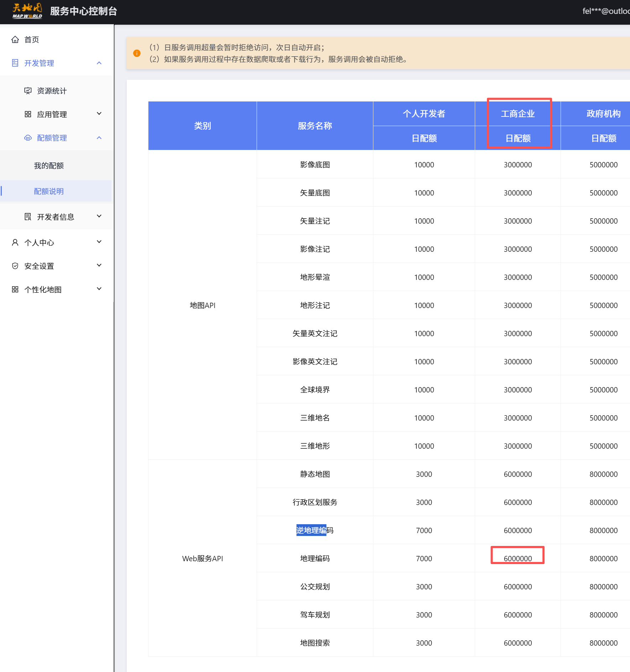The image size is (630, 672).
Task: Click the 工商企业 header
Action: 518,114
